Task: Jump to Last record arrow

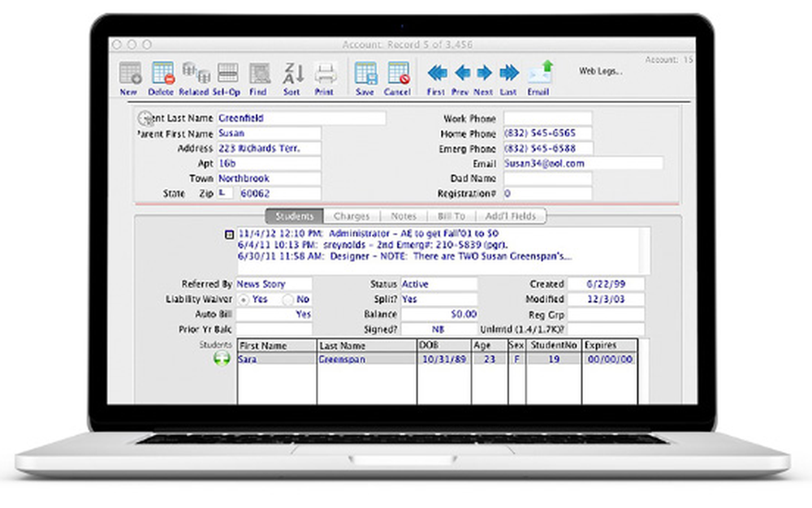Action: [509, 74]
